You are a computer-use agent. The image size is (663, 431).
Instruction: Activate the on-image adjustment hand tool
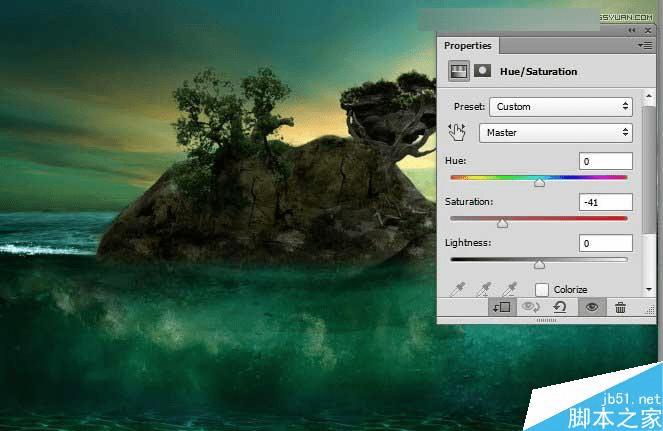pos(457,132)
